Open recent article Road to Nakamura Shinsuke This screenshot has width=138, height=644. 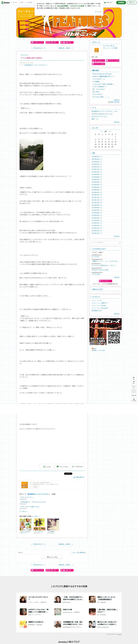click(102, 74)
